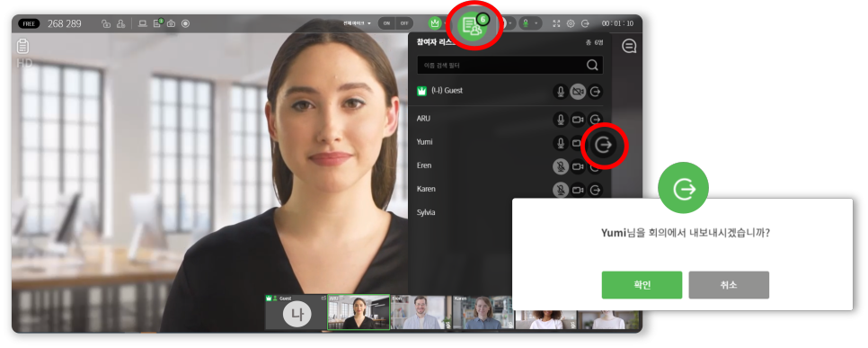The width and height of the screenshot is (868, 348).
Task: Pop out Guest thumbnail via corner icon
Action: point(323,299)
